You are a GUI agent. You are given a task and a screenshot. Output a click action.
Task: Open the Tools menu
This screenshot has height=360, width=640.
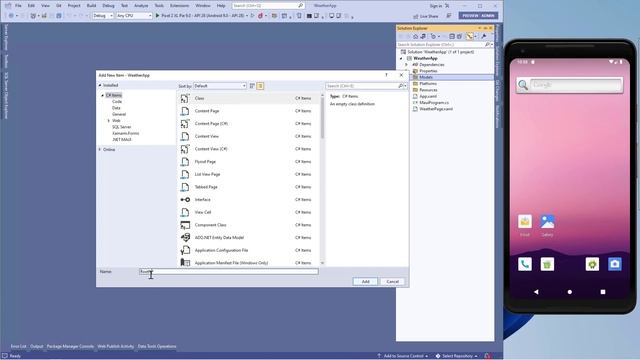click(159, 6)
